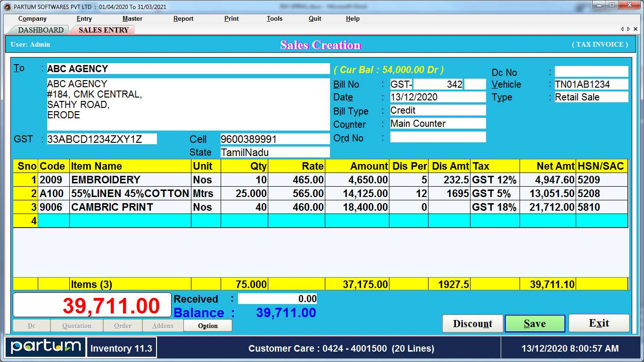Viewport: 644px width, 362px height.
Task: Open the Entry menu
Action: click(x=84, y=19)
